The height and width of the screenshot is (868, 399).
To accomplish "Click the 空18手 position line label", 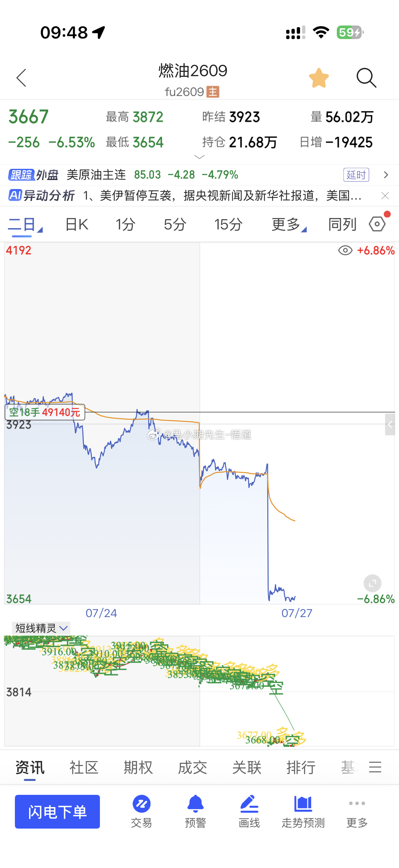I will pyautogui.click(x=45, y=412).
